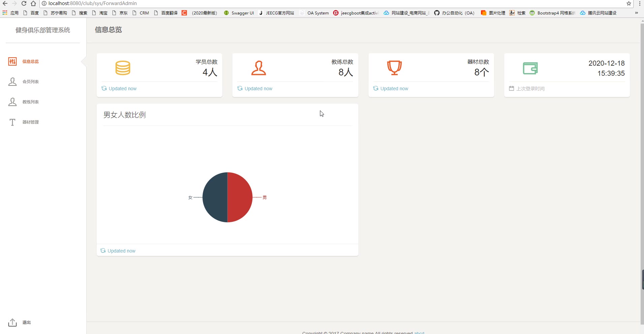Open the 网站建设_电商网站 bookmark
This screenshot has width=644, height=334.
coord(407,13)
